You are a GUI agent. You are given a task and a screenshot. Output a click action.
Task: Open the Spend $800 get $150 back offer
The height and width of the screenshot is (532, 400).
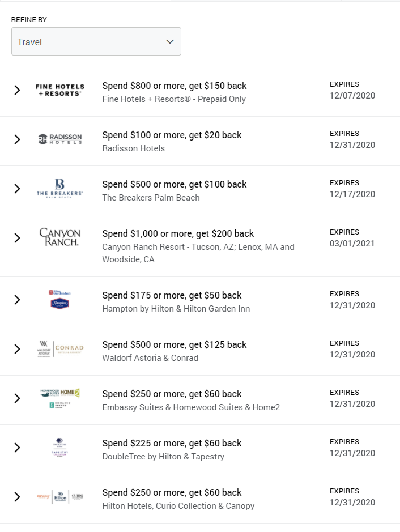pyautogui.click(x=174, y=86)
